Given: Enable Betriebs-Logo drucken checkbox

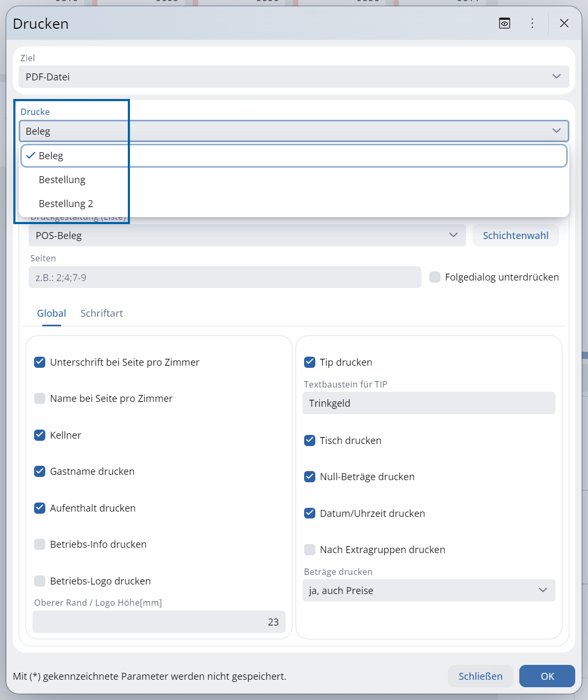Looking at the screenshot, I should [40, 581].
